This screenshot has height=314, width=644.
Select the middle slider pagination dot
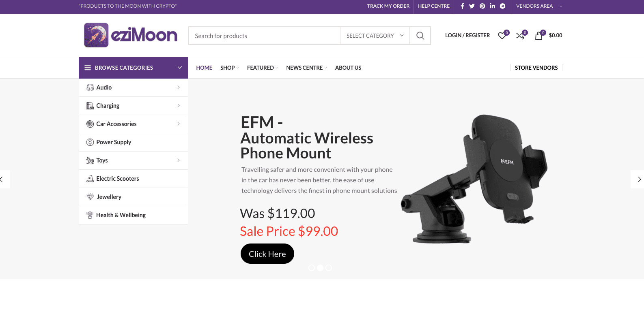click(320, 268)
